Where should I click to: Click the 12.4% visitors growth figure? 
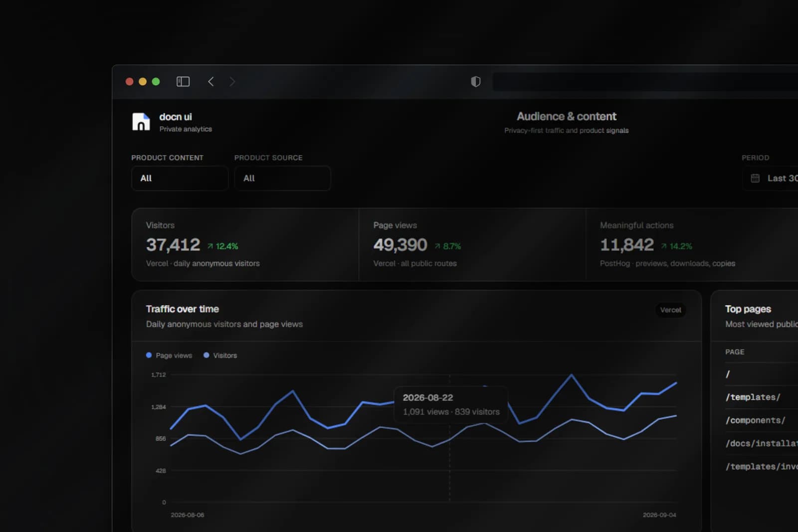coord(227,246)
